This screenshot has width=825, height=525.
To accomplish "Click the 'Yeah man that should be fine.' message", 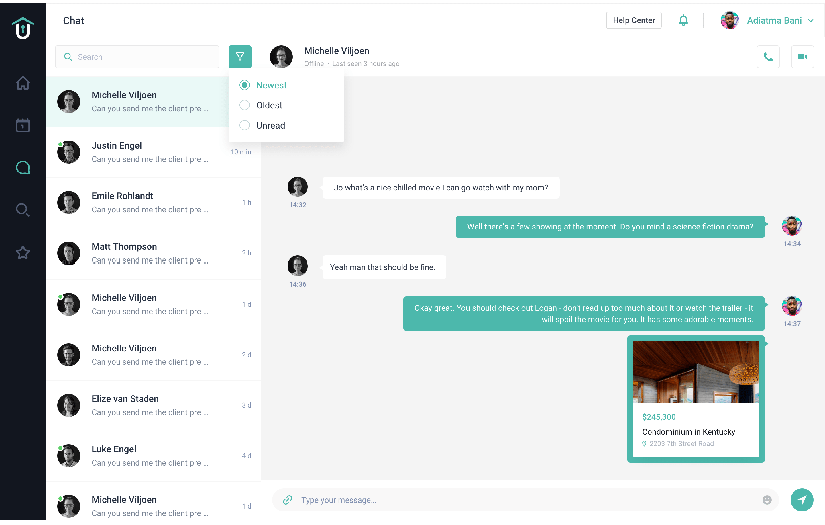I will point(384,267).
